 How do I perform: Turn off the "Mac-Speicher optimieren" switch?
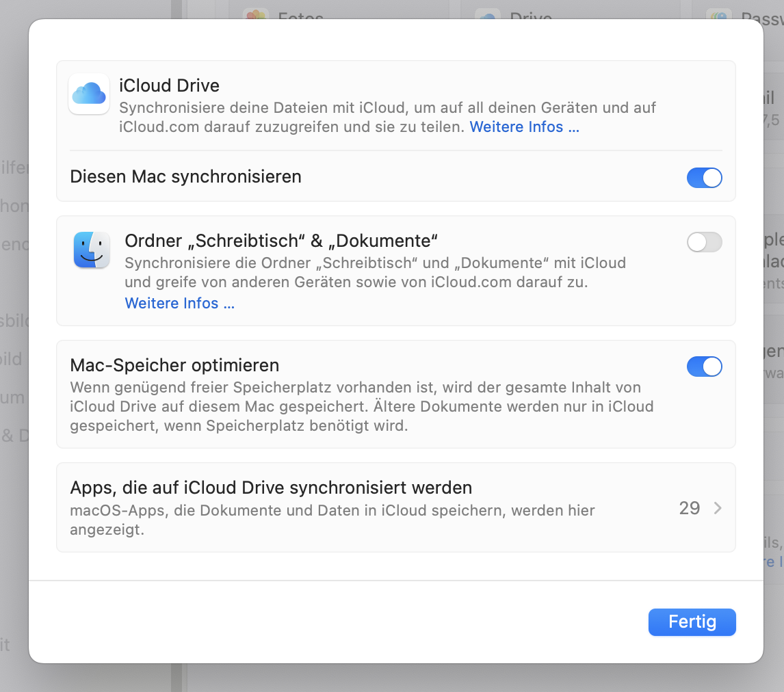point(704,367)
